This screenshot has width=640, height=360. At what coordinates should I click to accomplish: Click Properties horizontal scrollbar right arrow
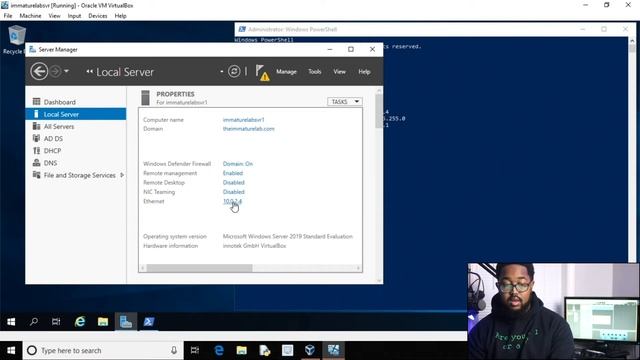click(358, 268)
